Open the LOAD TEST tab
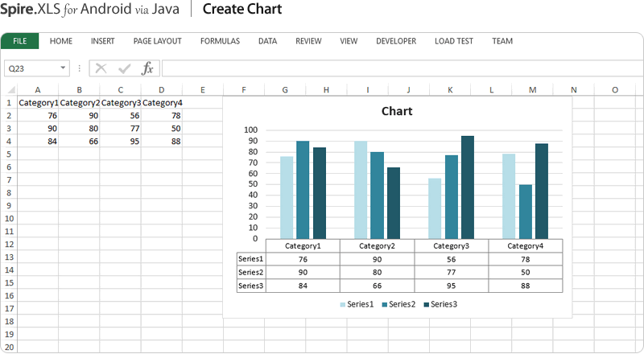 [x=454, y=41]
